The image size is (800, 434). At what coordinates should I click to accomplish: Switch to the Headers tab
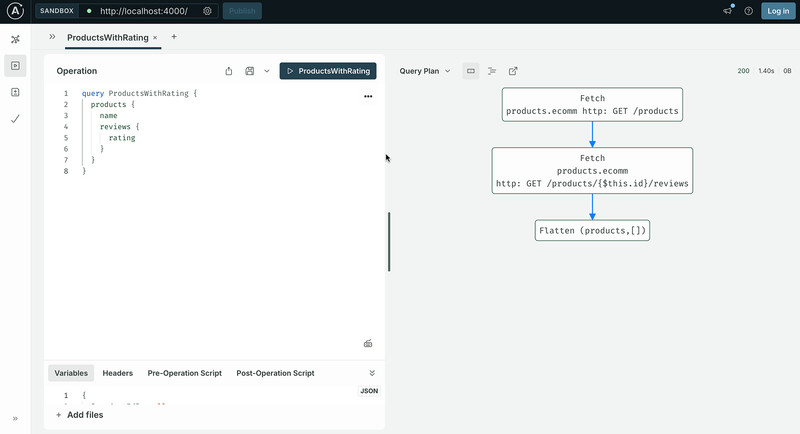117,373
